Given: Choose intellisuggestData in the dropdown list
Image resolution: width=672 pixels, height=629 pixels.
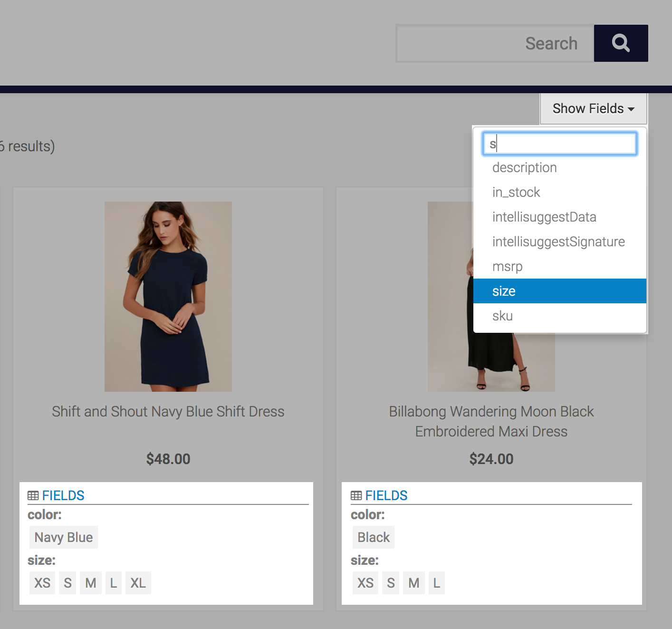Looking at the screenshot, I should click(544, 217).
